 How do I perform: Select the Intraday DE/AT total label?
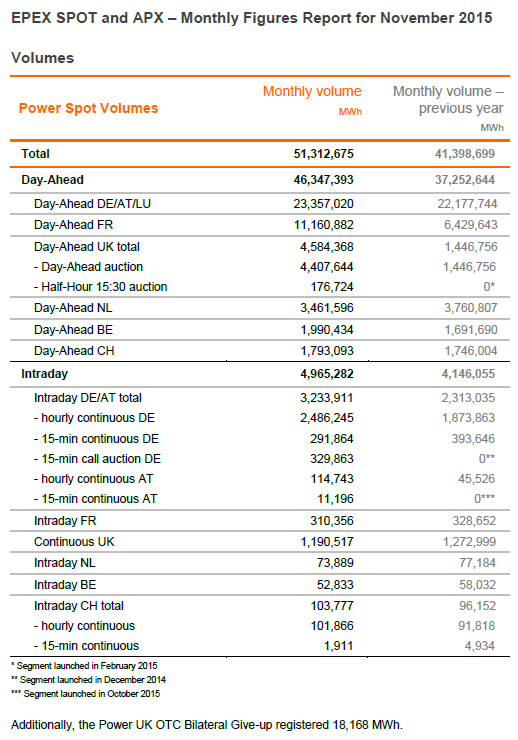tap(88, 398)
